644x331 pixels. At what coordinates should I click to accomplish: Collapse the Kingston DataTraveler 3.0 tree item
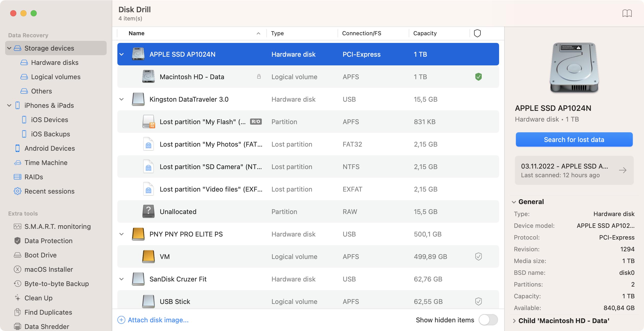[x=121, y=99]
